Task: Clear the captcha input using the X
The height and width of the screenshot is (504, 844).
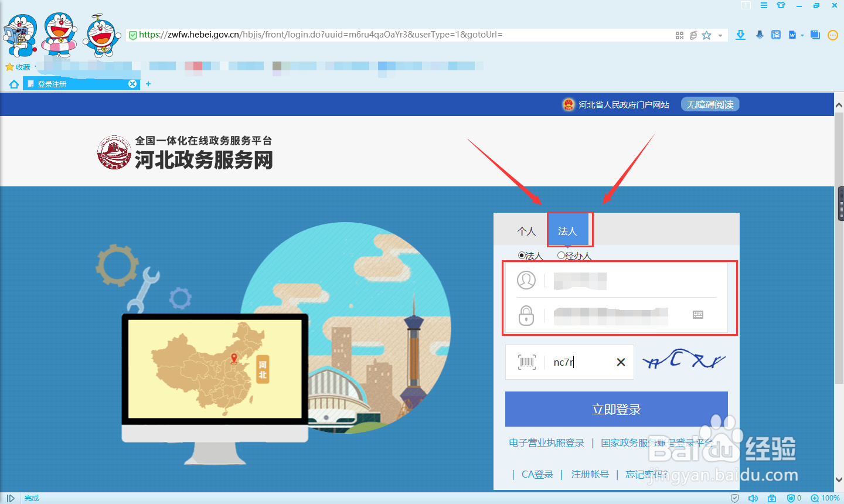Action: point(621,362)
